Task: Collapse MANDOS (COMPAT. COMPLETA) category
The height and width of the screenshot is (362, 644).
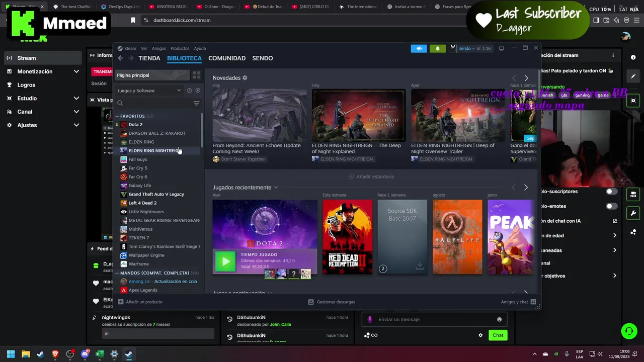Action: 117,273
